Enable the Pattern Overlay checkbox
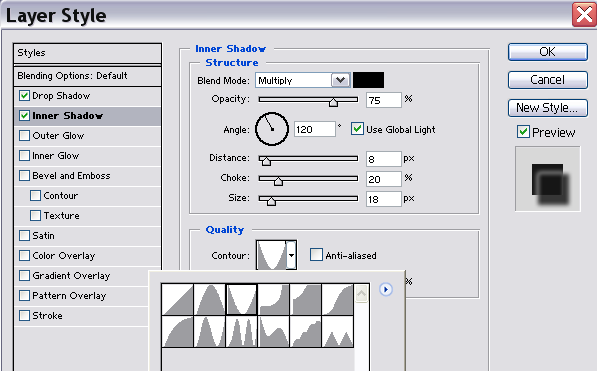Image resolution: width=597 pixels, height=371 pixels. click(24, 295)
